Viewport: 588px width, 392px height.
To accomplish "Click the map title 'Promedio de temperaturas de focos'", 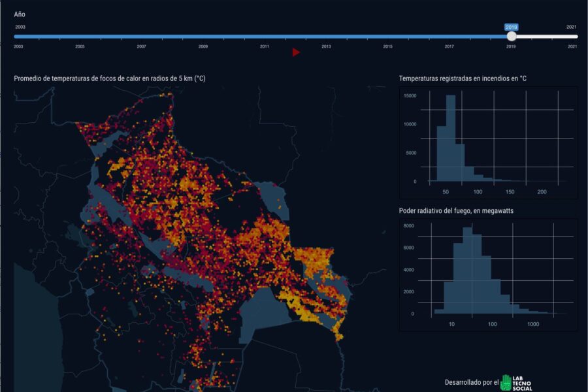I will [x=110, y=78].
